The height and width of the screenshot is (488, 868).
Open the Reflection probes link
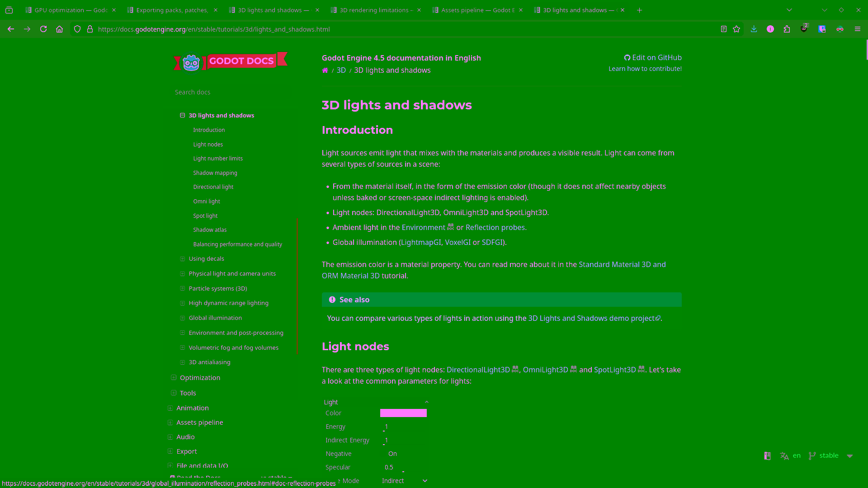coord(495,228)
